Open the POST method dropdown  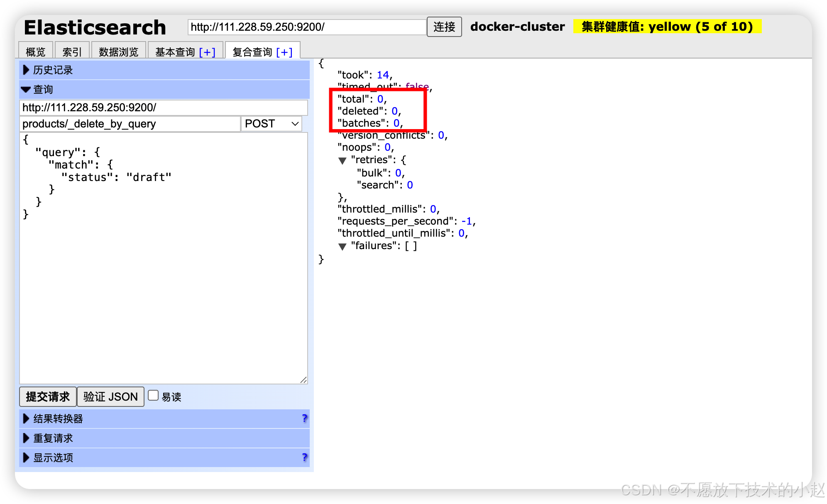[x=272, y=124]
